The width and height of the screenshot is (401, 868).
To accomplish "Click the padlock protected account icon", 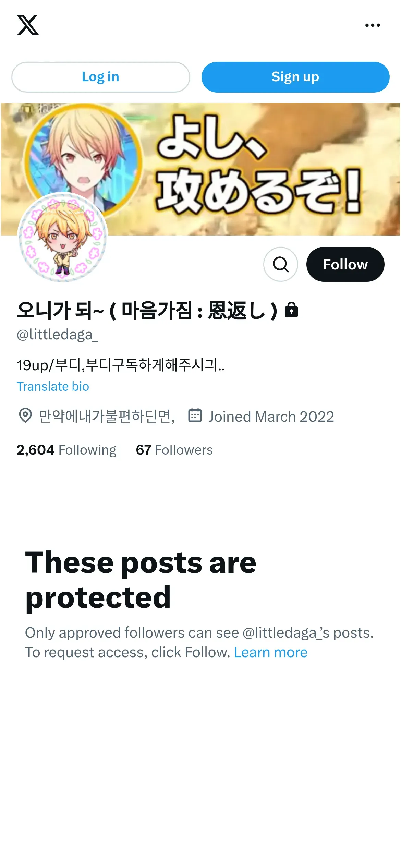I will tap(292, 310).
